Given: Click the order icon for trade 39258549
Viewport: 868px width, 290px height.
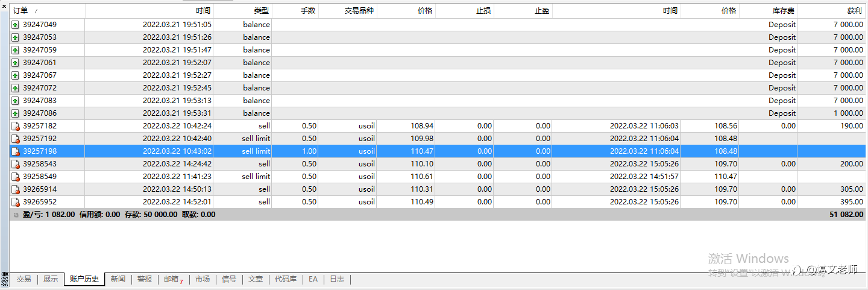Looking at the screenshot, I should (16, 177).
